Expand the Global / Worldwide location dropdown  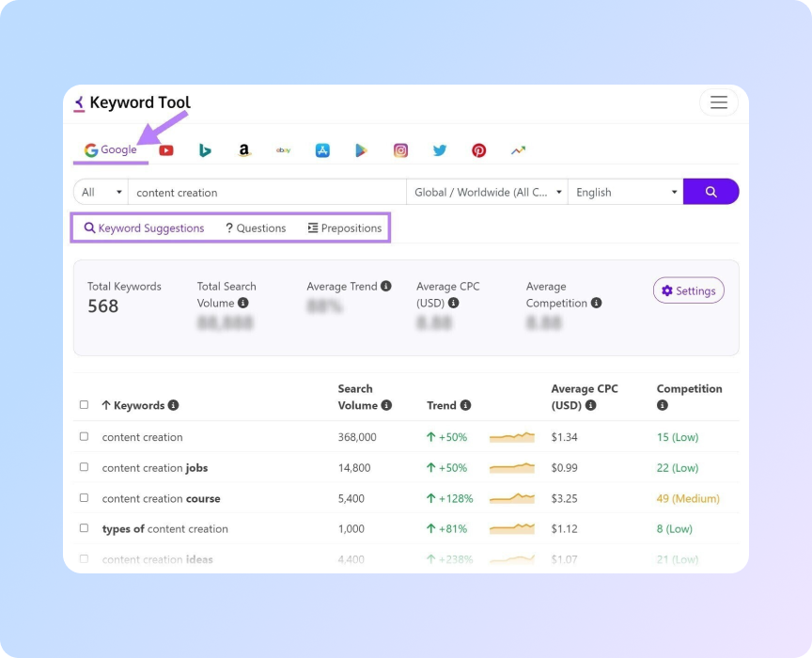coord(487,191)
